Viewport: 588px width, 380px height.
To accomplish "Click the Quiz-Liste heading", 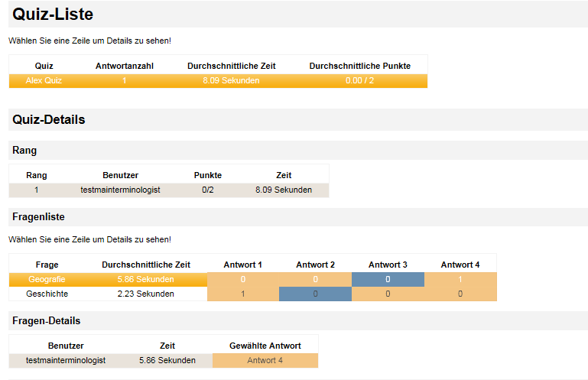I will pyautogui.click(x=53, y=15).
